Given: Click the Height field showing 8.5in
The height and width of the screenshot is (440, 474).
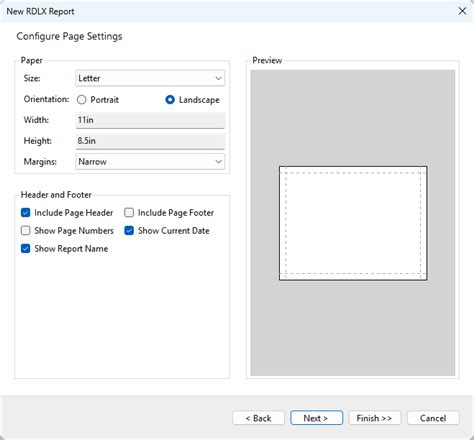Looking at the screenshot, I should 150,141.
